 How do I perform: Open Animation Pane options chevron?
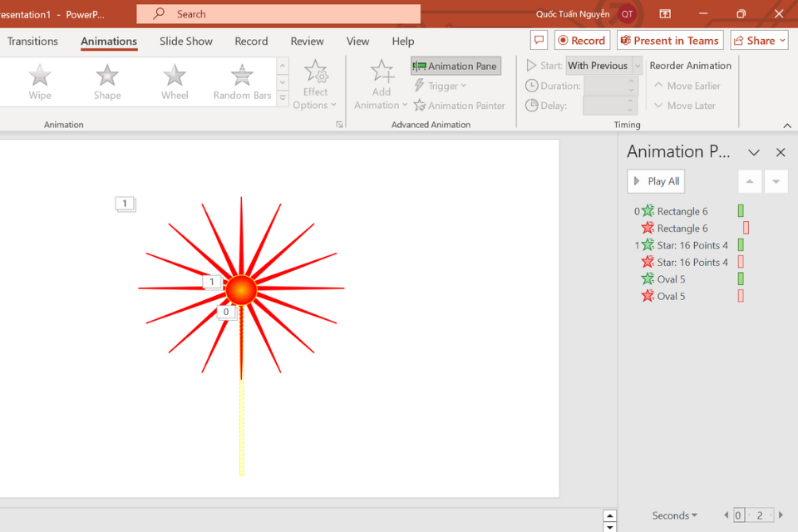coord(754,152)
